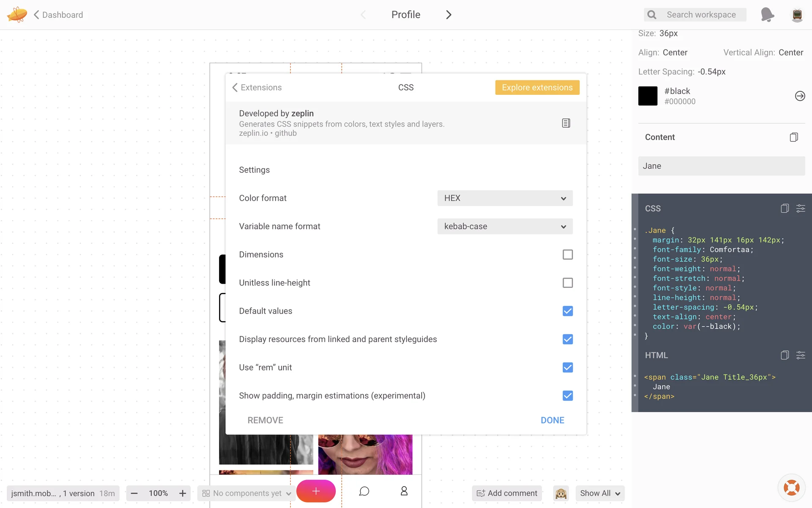Click the arrow icon next to #black color
This screenshot has height=508, width=812.
800,96
